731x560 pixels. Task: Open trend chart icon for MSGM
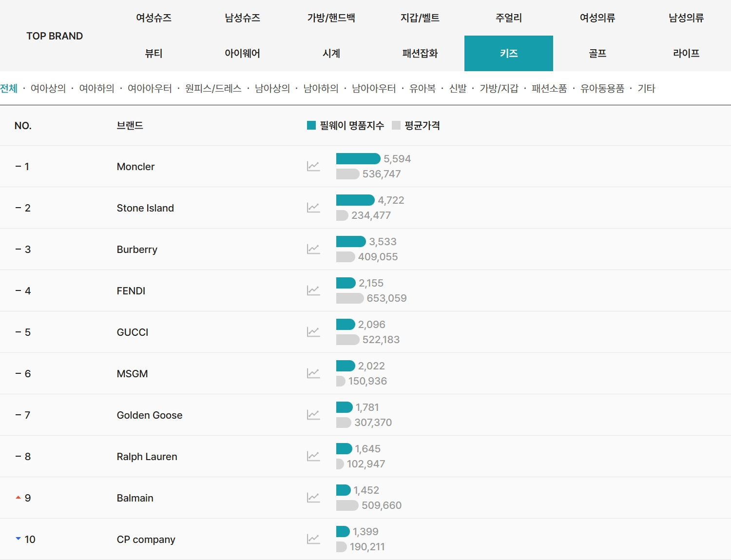[313, 373]
